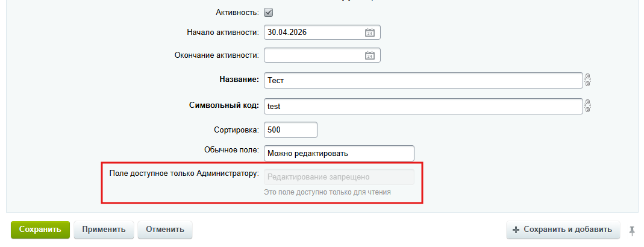Click the empty Окончание активности field
The width and height of the screenshot is (644, 247).
pos(313,55)
